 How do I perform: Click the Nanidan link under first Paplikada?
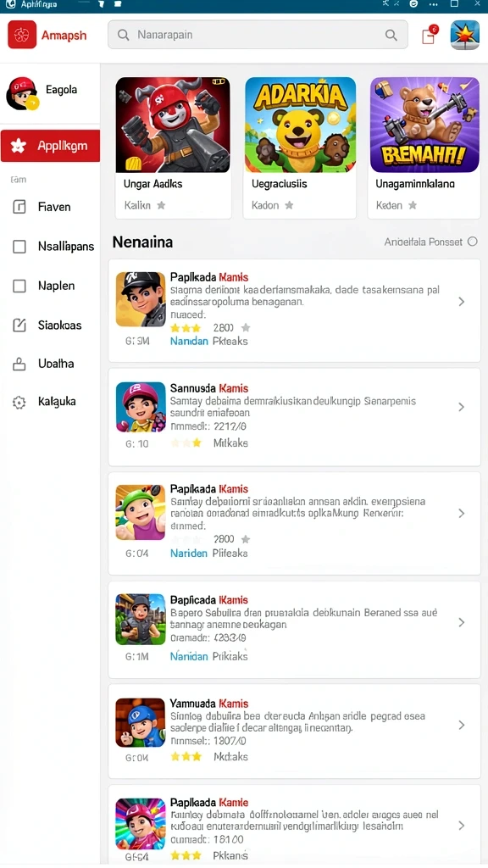coord(189,341)
